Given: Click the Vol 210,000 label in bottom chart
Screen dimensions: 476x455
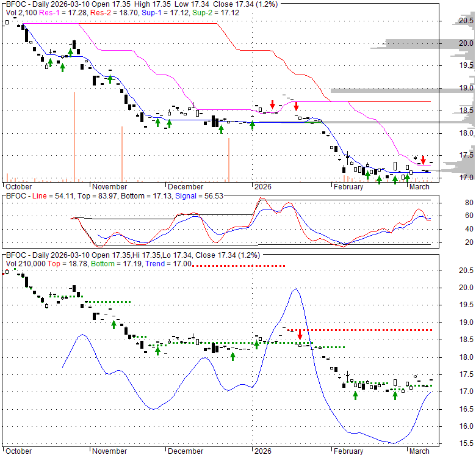Looking at the screenshot, I should tap(24, 263).
